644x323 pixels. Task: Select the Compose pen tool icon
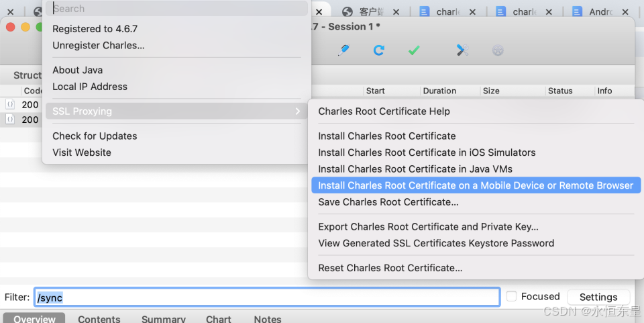coord(343,50)
